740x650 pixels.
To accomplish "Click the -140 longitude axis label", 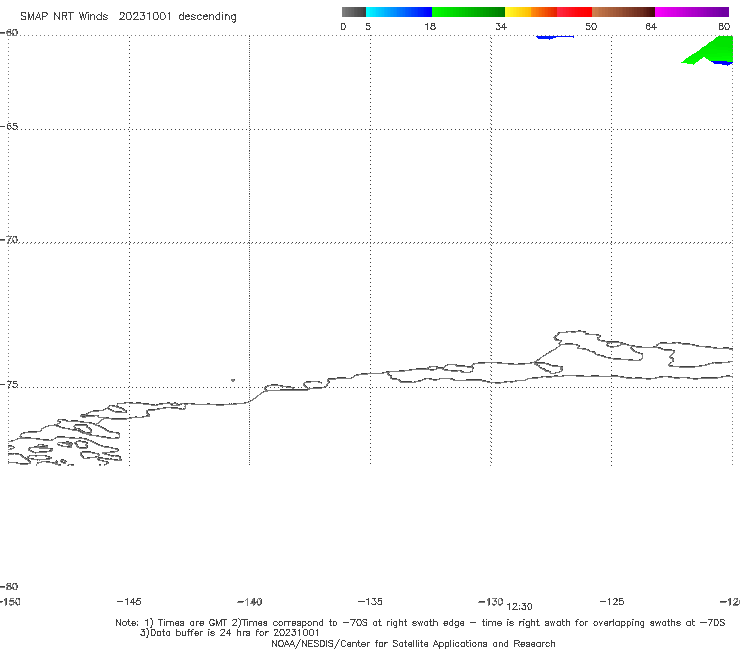I will point(250,602).
